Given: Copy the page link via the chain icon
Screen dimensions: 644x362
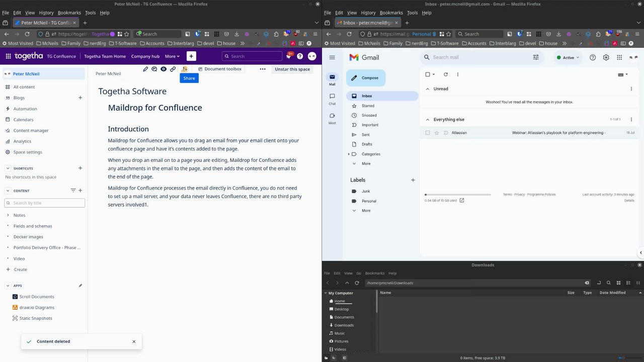Looking at the screenshot, I should coord(173,69).
